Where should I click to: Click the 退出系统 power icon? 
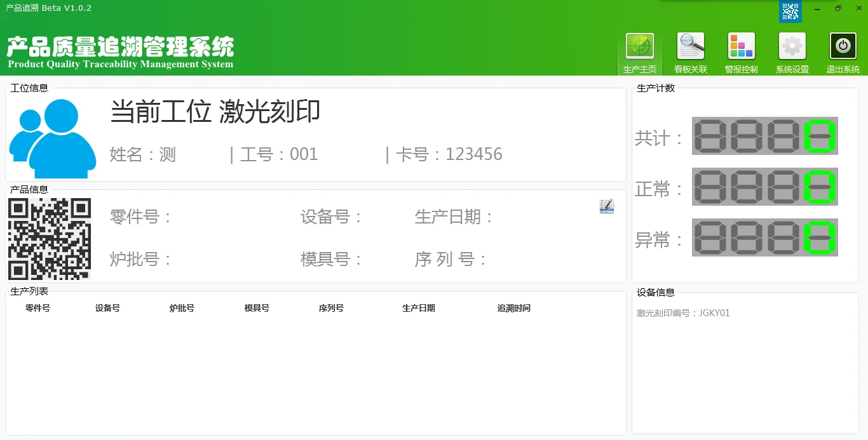click(843, 47)
